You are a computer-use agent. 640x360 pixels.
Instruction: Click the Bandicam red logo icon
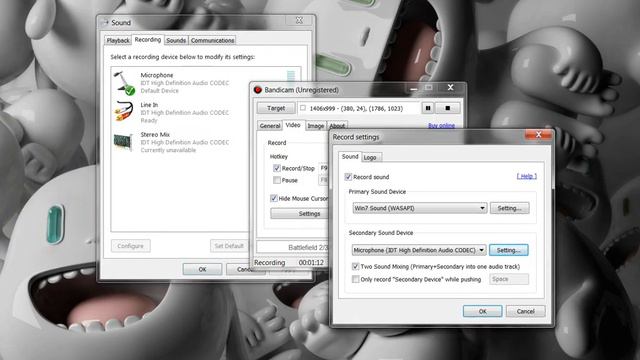258,90
